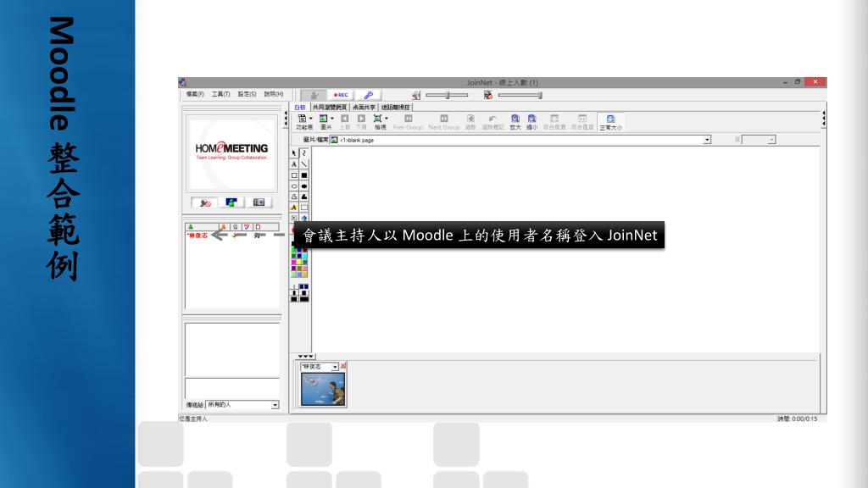Screen dimensions: 868x488
Task: Click the 清除 clear button
Action: 470,122
